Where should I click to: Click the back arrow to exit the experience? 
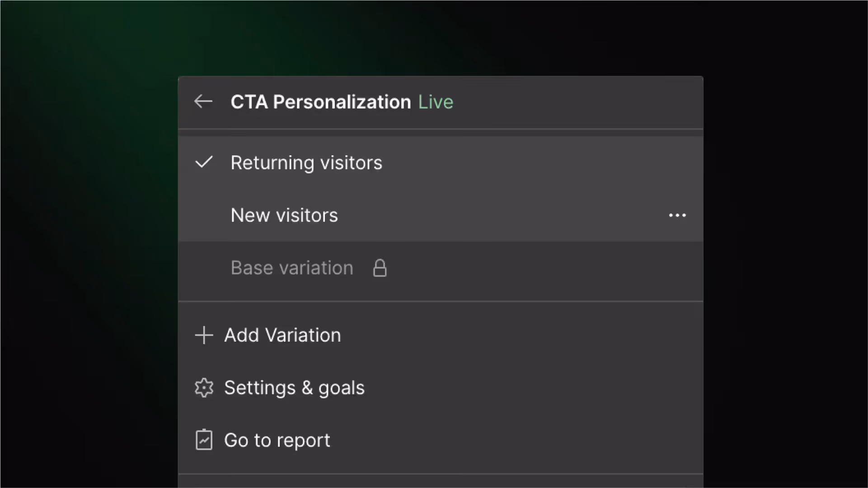click(204, 102)
